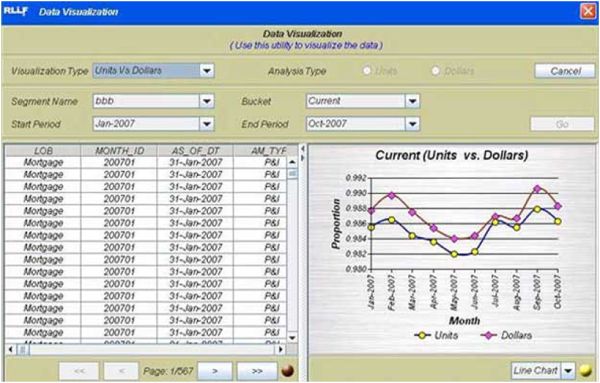Click the table scroll down arrow
The height and width of the screenshot is (383, 600).
(292, 337)
